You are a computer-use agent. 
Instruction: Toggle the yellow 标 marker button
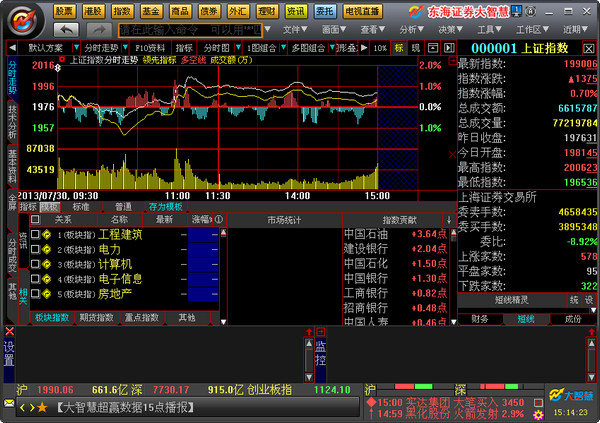pos(399,48)
